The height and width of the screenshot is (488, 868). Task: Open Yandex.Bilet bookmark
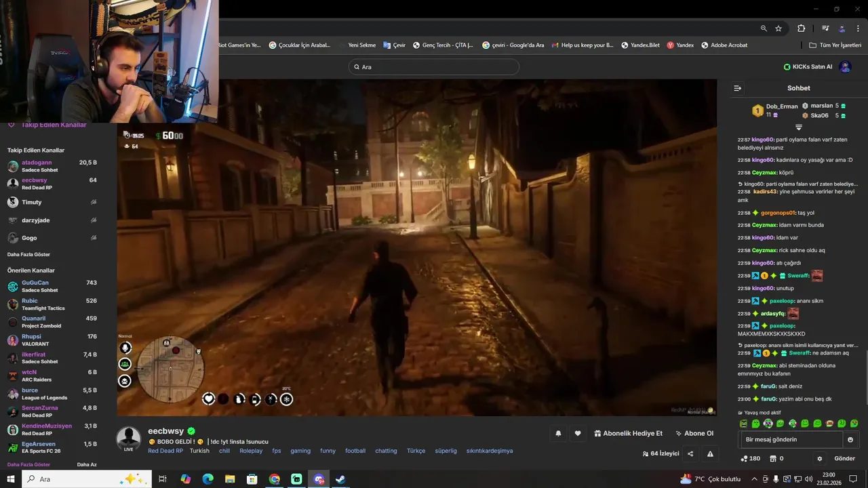pos(639,45)
